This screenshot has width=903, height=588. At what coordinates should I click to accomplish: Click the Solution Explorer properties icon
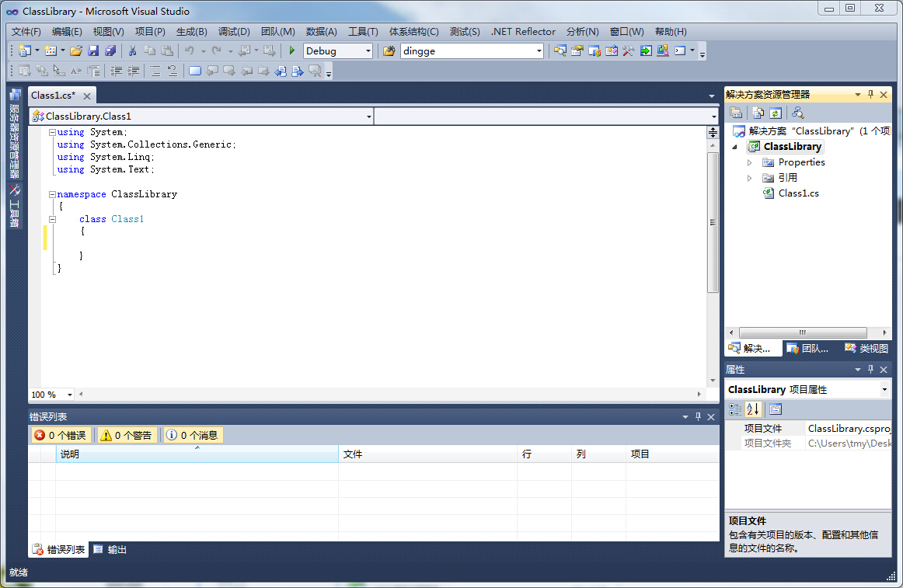tap(735, 113)
